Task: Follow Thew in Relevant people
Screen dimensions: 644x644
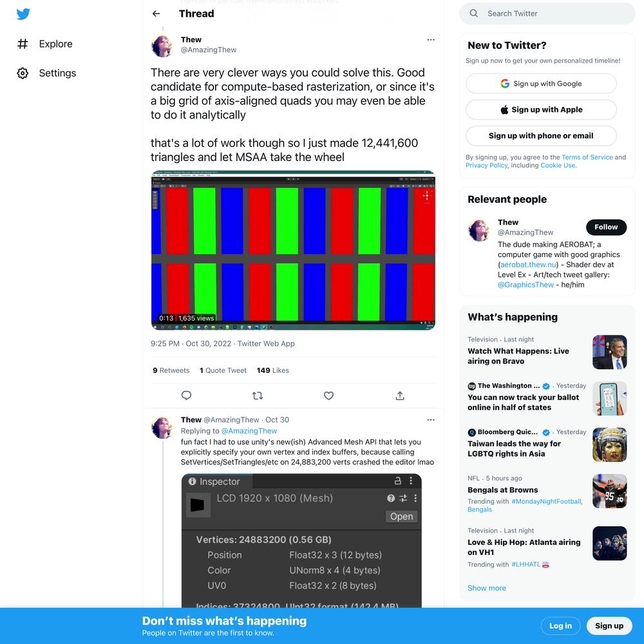Action: (606, 227)
